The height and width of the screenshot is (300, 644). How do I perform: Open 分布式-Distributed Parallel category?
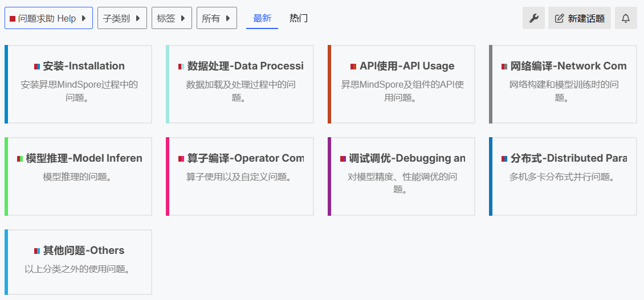pos(568,158)
